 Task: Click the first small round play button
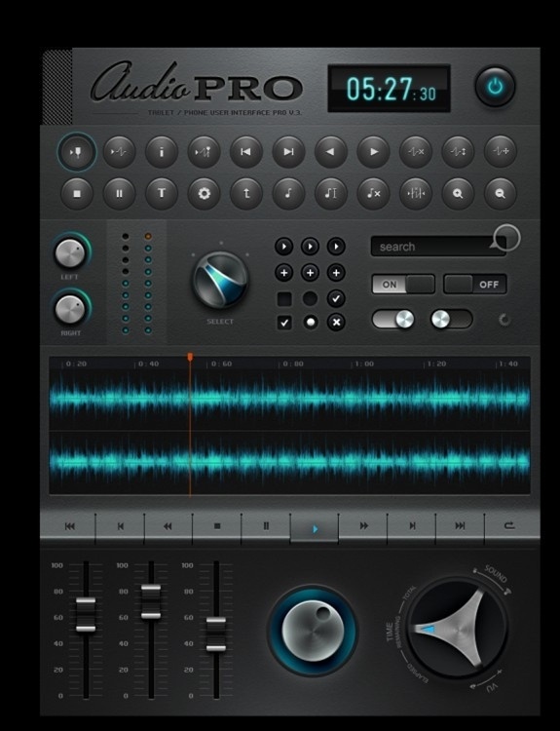tap(284, 247)
